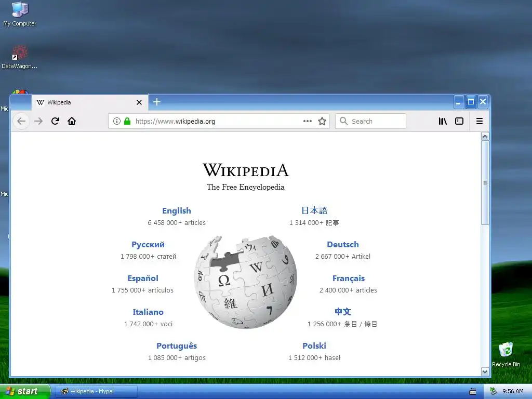Click the page scrollbar down arrow
This screenshot has height=399, width=532.
pos(485,372)
